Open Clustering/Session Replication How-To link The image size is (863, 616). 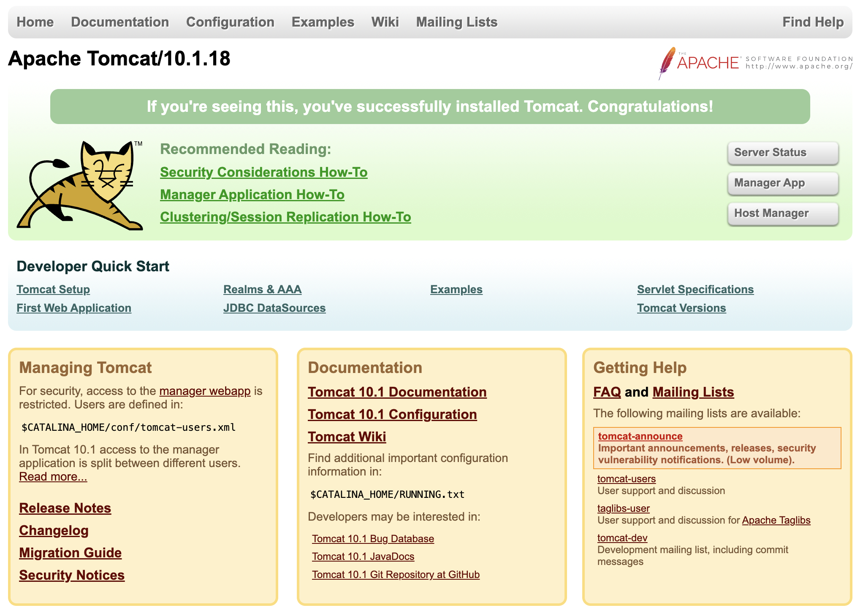(285, 217)
